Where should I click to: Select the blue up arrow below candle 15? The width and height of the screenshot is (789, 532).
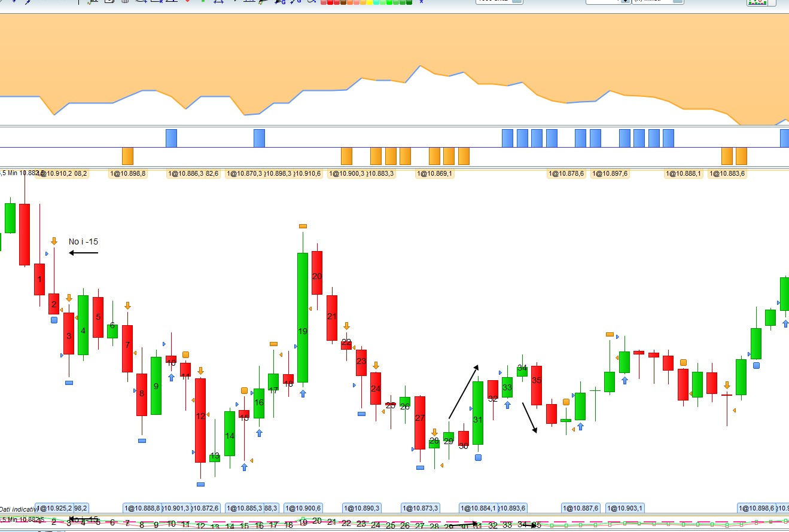[x=244, y=467]
